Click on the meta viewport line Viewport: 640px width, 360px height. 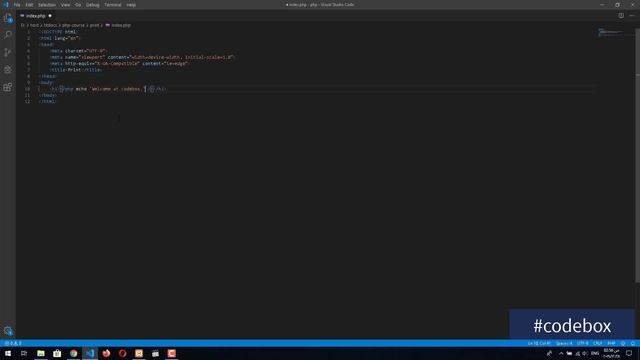pyautogui.click(x=142, y=57)
